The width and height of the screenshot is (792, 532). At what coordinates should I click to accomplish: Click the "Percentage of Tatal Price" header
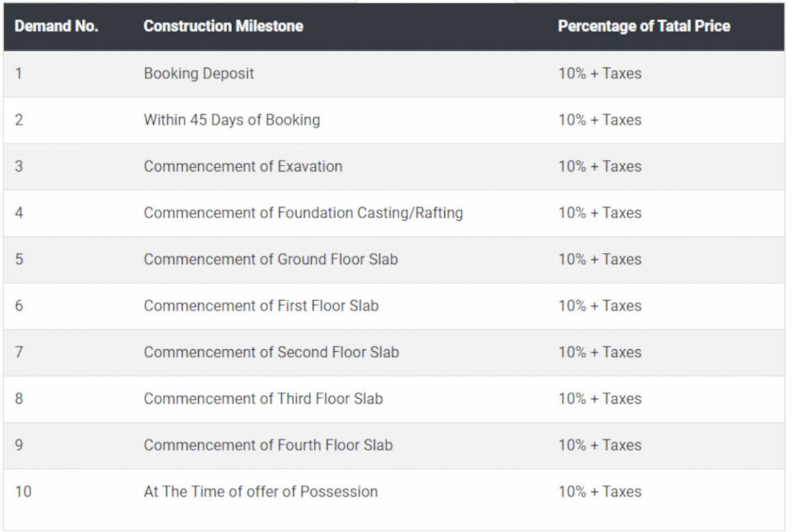click(x=644, y=26)
